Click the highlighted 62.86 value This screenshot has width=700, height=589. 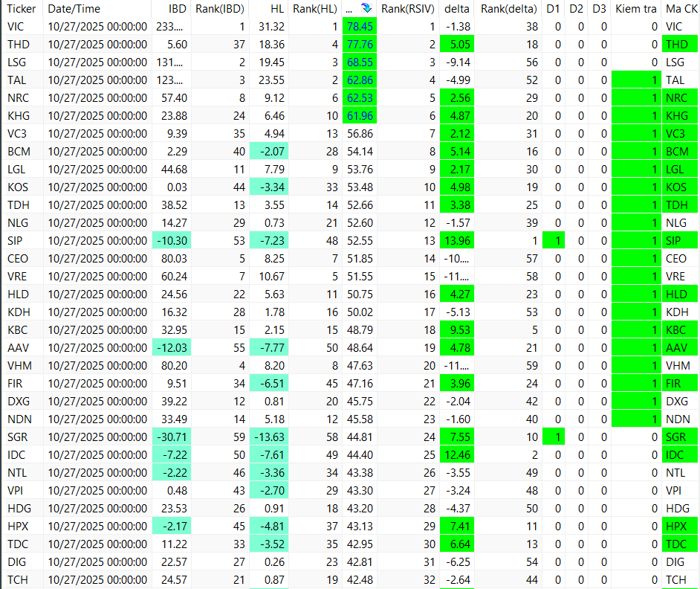[x=360, y=80]
